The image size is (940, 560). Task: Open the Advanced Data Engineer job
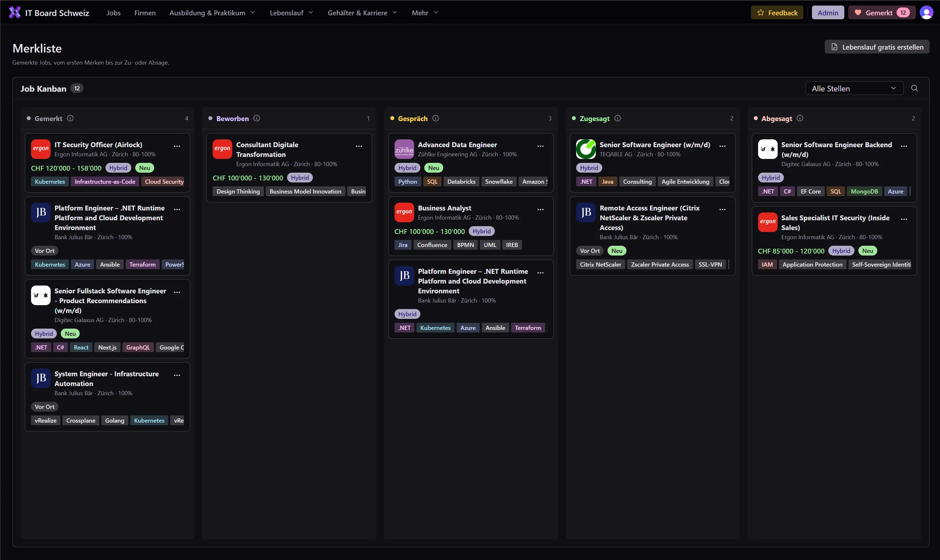pos(457,145)
